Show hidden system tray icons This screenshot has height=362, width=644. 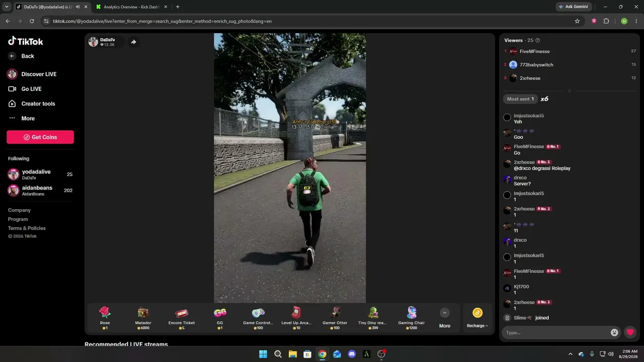[570, 354]
